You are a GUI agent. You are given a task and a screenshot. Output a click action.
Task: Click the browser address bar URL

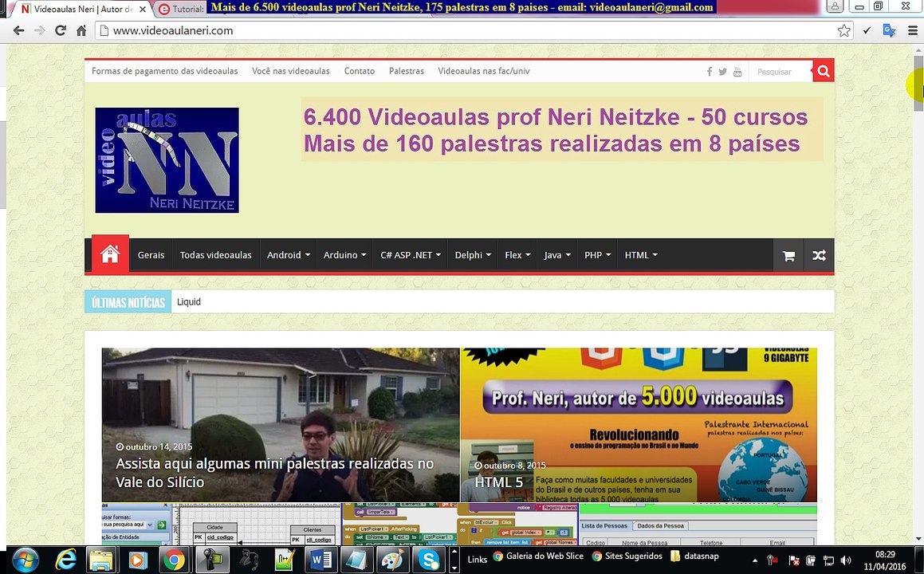point(173,30)
